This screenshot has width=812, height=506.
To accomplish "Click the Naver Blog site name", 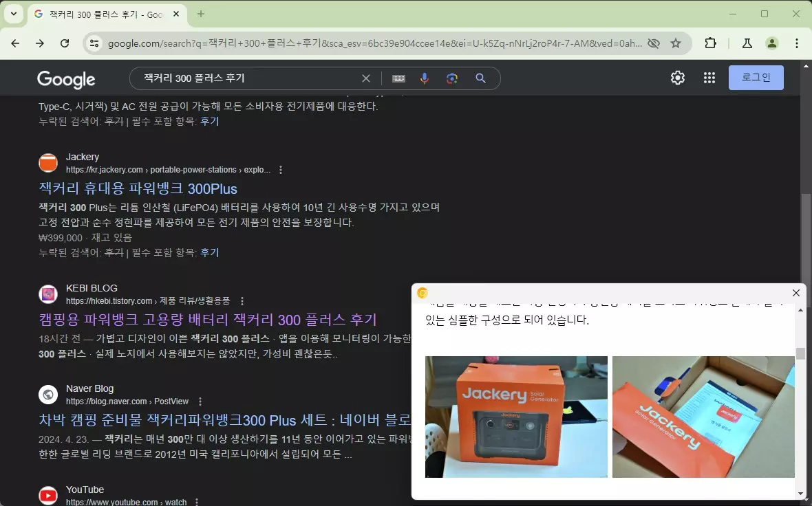I will point(89,388).
